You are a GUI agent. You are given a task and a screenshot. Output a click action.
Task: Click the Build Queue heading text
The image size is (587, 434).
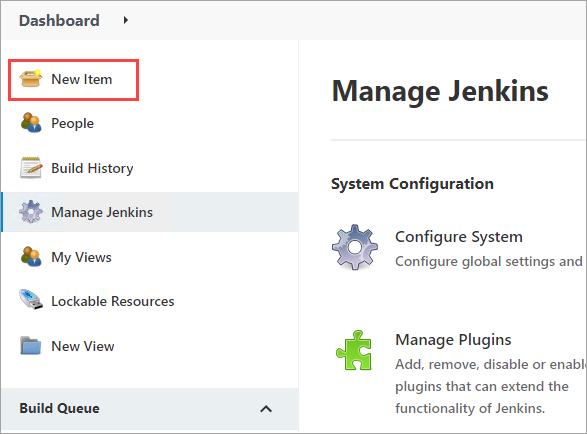pos(59,408)
